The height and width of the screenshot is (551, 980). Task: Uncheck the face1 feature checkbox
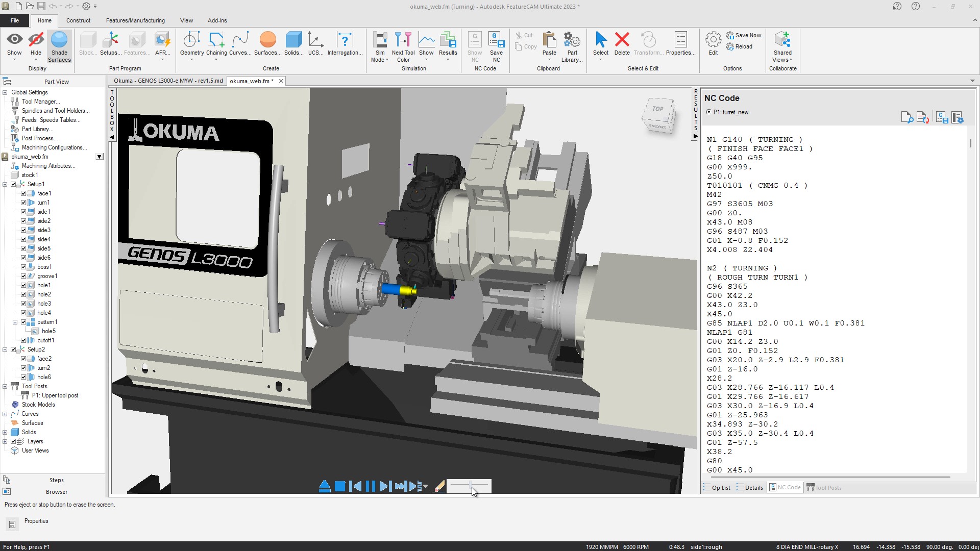click(23, 193)
